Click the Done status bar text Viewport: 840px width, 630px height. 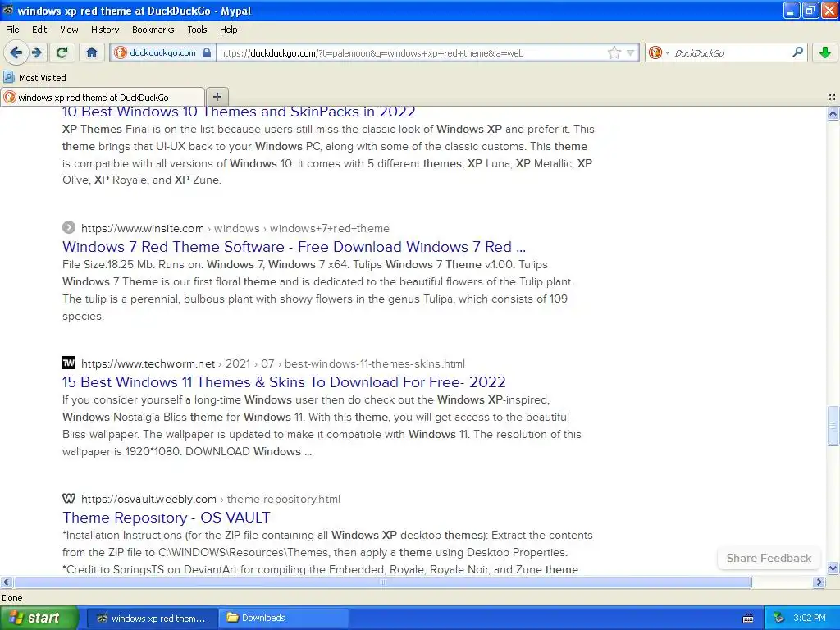pyautogui.click(x=11, y=598)
